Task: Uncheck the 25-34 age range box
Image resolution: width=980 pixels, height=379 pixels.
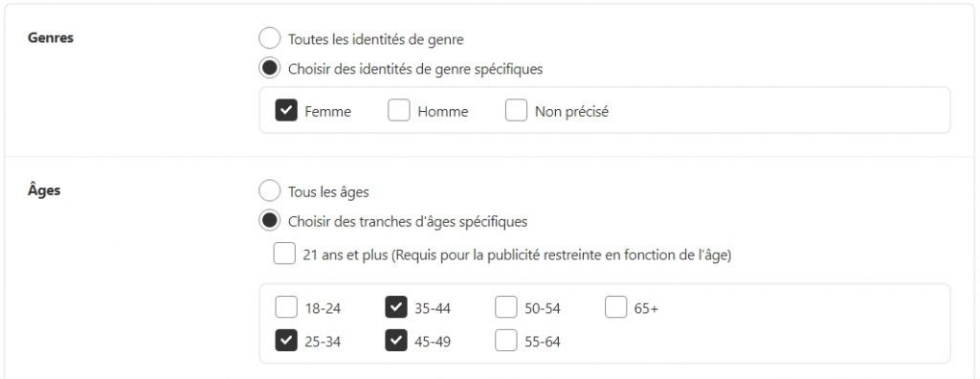Action: [286, 341]
